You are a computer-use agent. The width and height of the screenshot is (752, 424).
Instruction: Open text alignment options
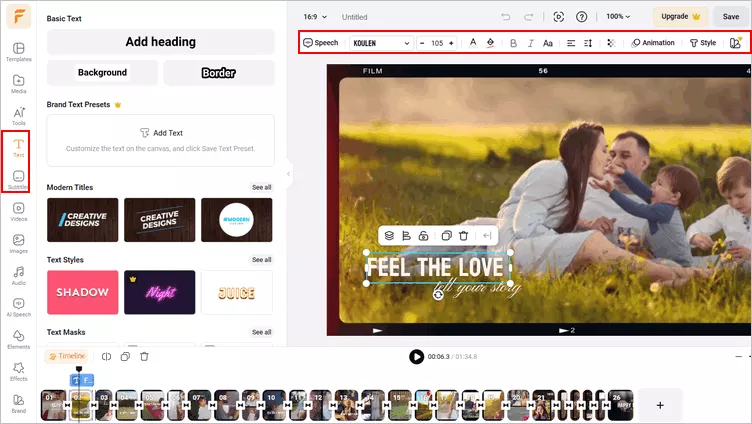[571, 43]
